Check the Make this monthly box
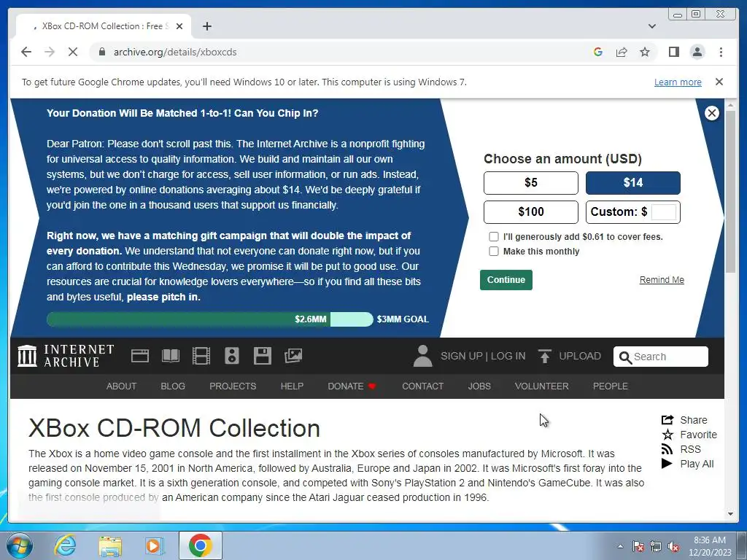This screenshot has height=560, width=747. point(494,251)
